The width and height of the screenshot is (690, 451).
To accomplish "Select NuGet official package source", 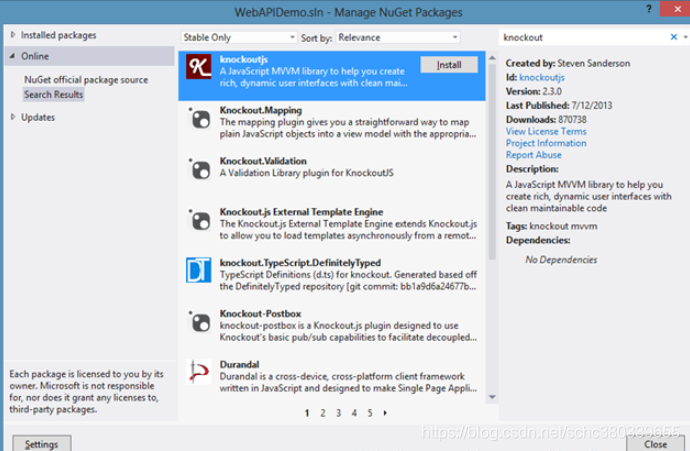I will 86,80.
